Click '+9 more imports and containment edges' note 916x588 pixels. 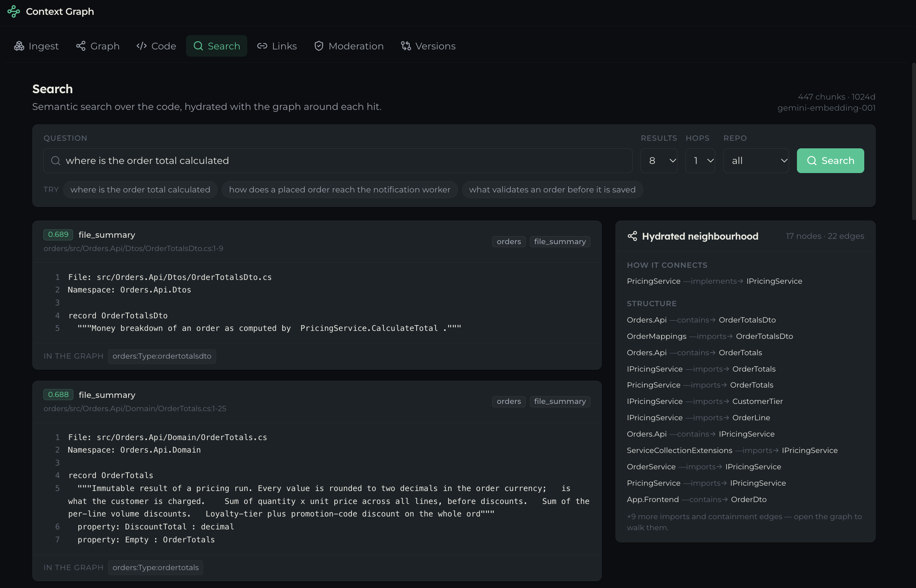(x=744, y=522)
